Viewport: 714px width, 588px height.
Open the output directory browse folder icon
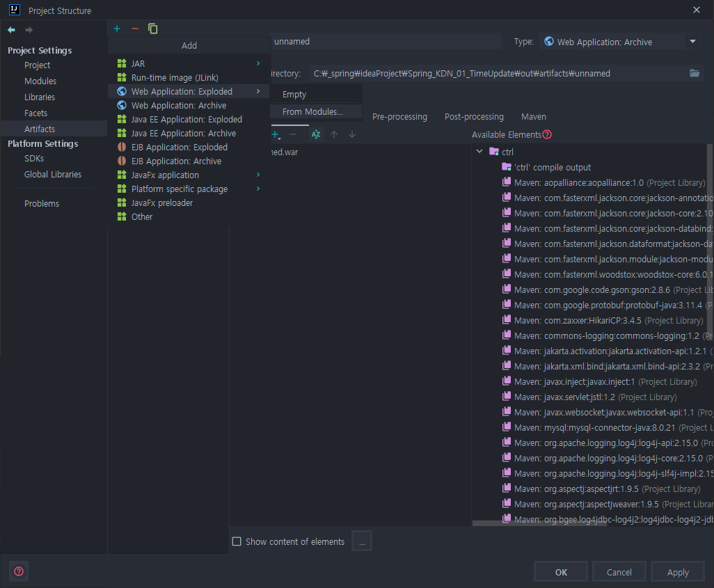pos(695,73)
